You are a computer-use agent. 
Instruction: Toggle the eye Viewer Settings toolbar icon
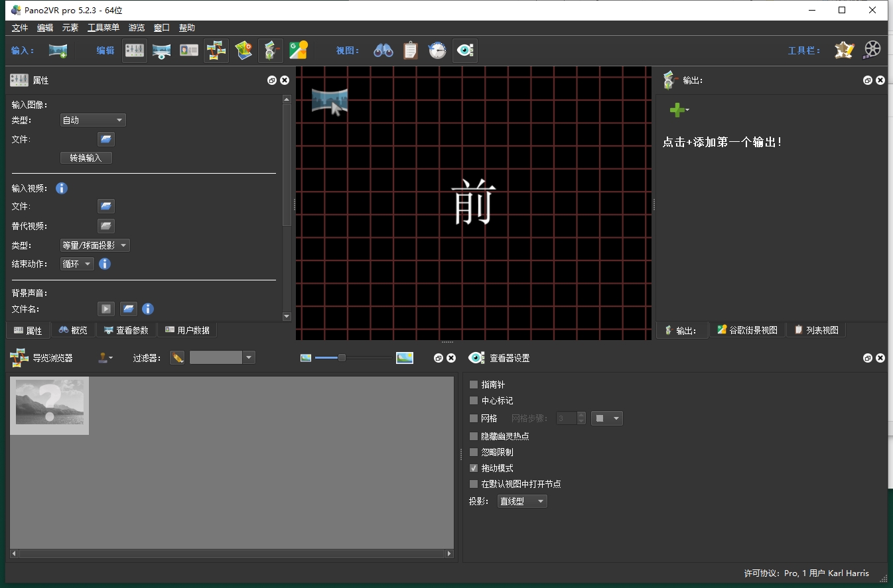(465, 50)
